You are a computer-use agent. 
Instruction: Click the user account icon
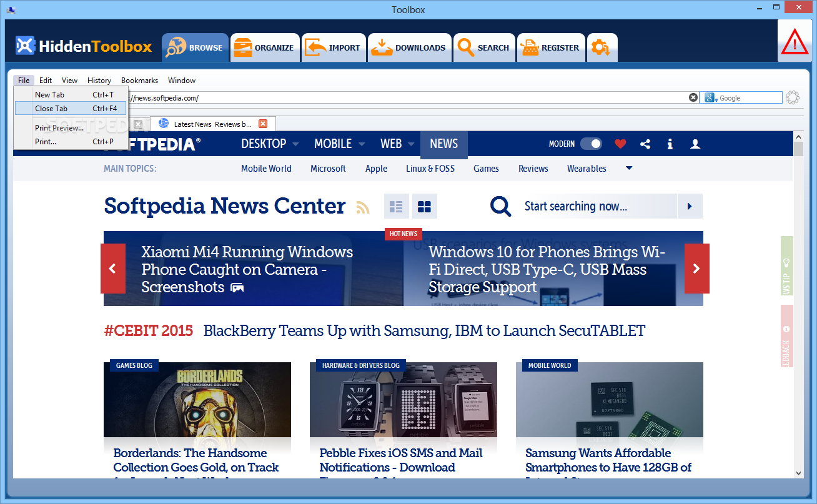point(695,144)
